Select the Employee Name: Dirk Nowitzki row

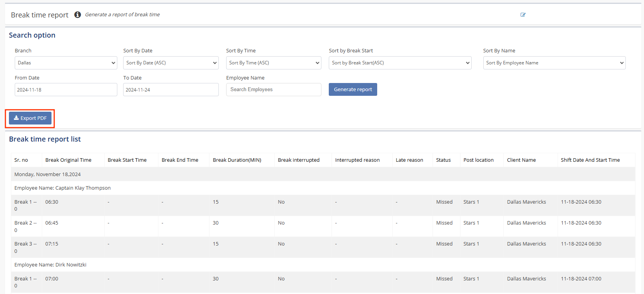[50, 265]
